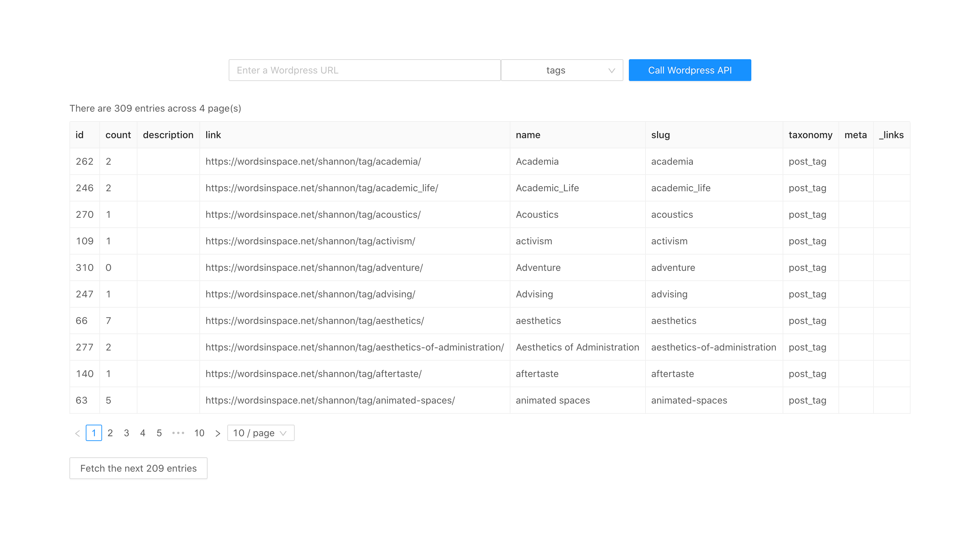
Task: Expand the tags endpoint dropdown
Action: click(561, 70)
